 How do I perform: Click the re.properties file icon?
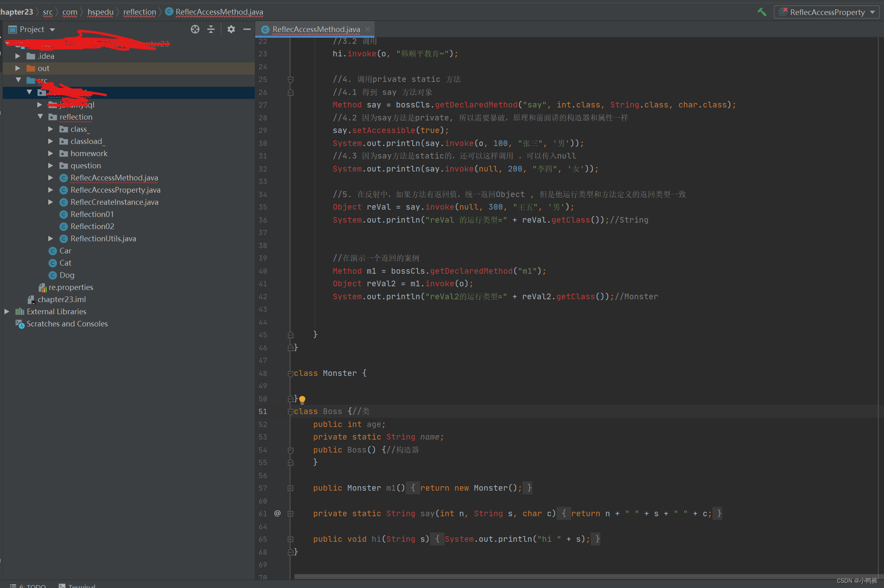click(x=42, y=288)
